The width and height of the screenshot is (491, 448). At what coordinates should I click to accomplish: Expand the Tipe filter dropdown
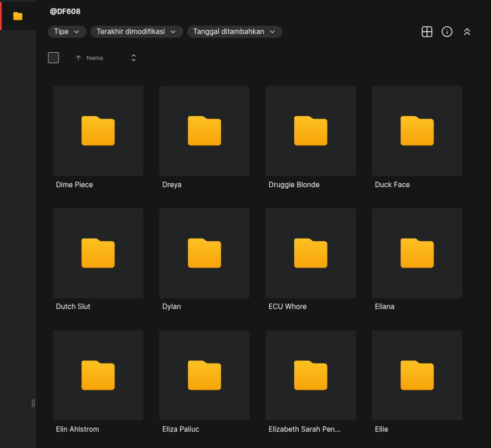(67, 32)
